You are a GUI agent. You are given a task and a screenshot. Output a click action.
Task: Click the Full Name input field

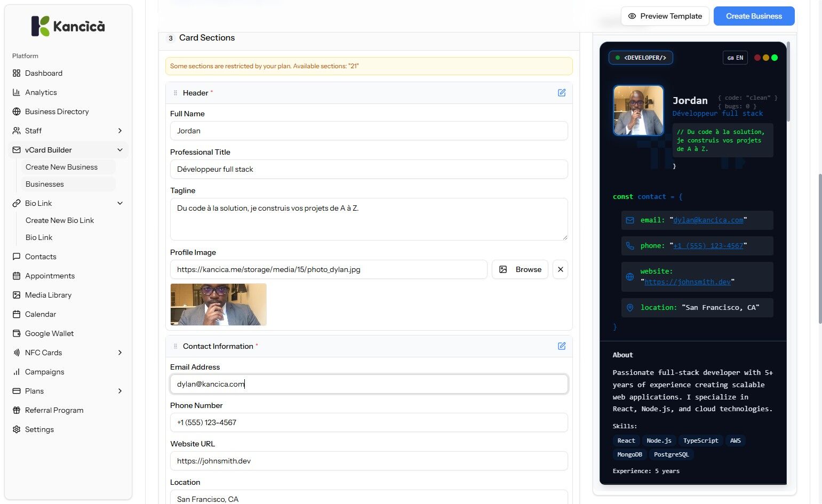[369, 131]
